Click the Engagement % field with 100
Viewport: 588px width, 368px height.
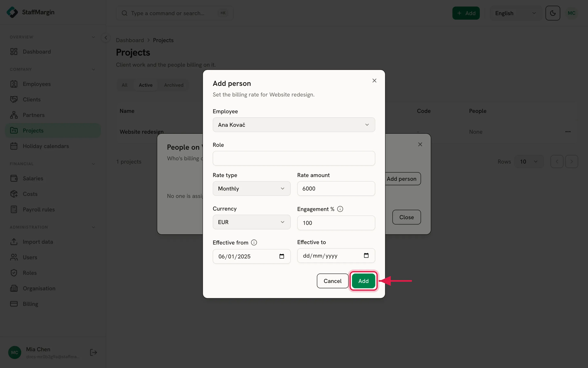[x=336, y=223]
